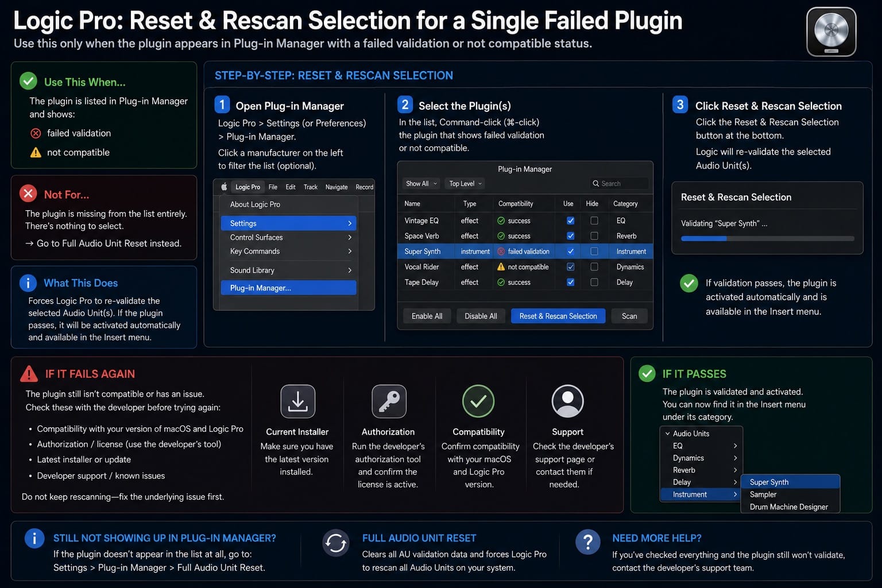Click the green checkmark beside Use This When
Image resolution: width=882 pixels, height=588 pixels.
[x=28, y=82]
